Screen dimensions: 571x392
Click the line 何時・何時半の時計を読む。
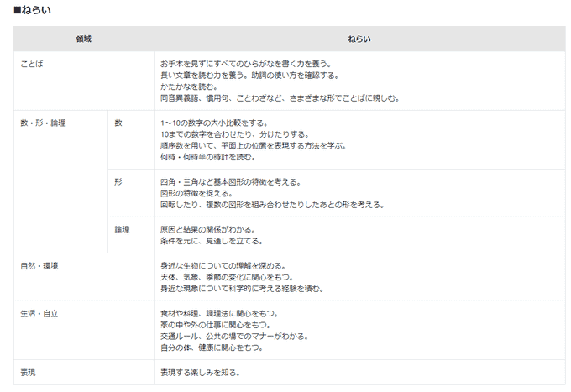click(x=207, y=157)
